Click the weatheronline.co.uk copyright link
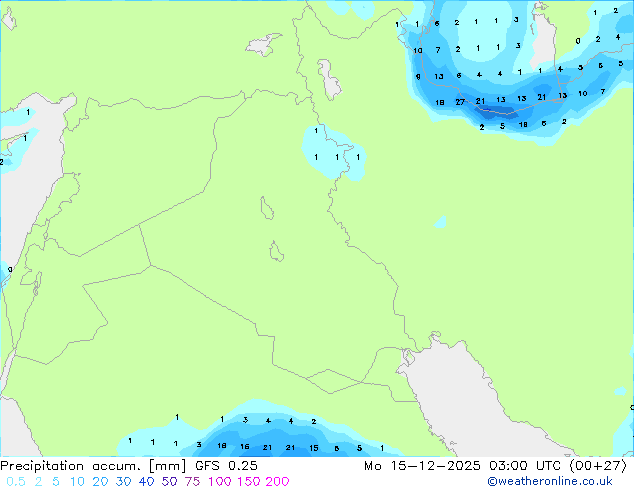Screen dimensions: 634x490 (x=550, y=481)
